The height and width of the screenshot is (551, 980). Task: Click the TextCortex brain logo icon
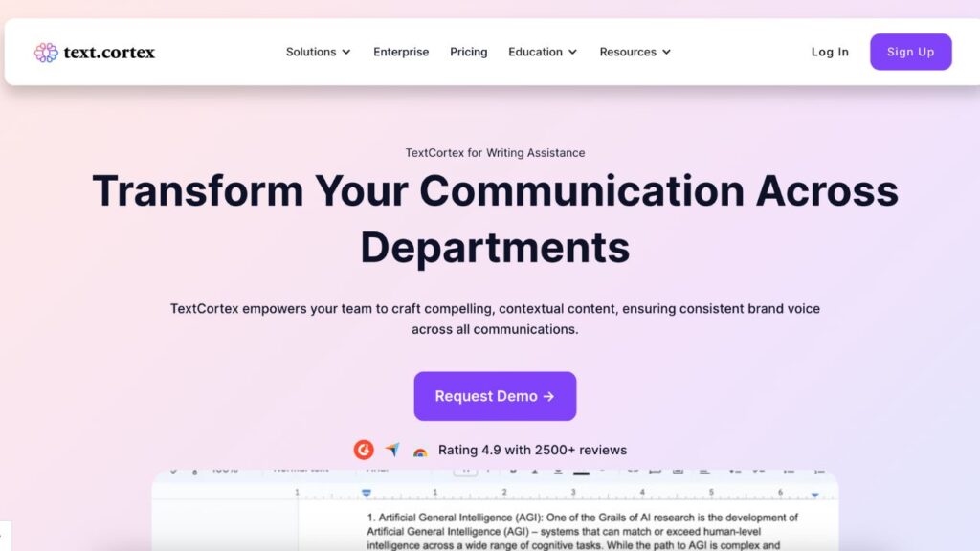(x=46, y=53)
